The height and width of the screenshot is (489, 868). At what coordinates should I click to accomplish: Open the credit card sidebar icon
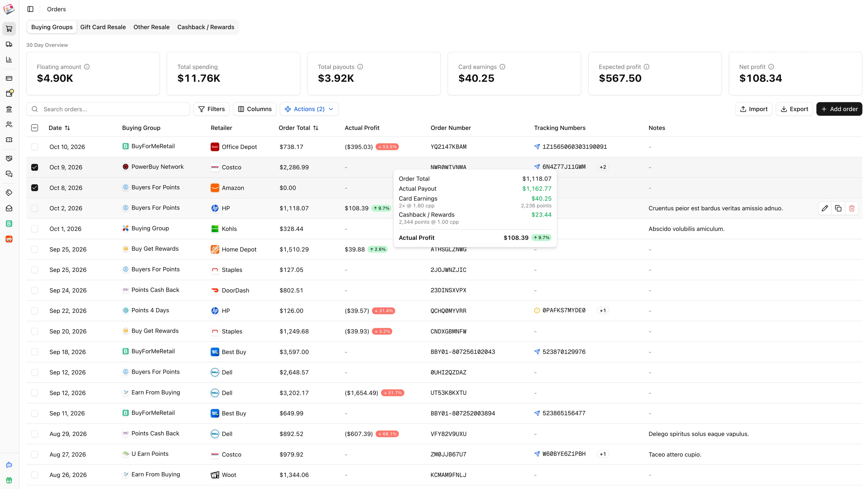pos(9,78)
